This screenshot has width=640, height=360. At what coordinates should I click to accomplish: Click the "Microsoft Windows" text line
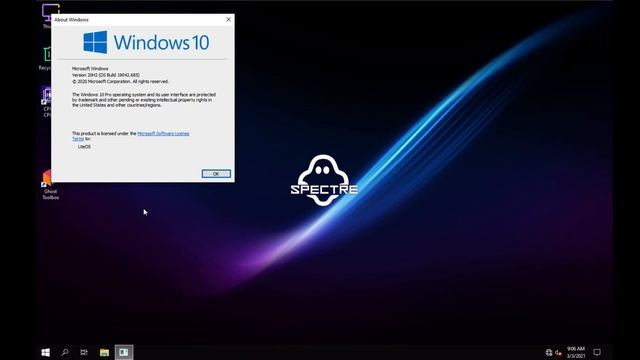tap(90, 69)
